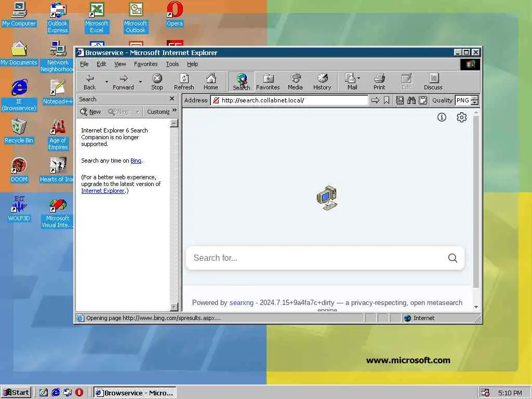Click the Forward toolbar button
This screenshot has height=399, width=532.
(x=123, y=82)
